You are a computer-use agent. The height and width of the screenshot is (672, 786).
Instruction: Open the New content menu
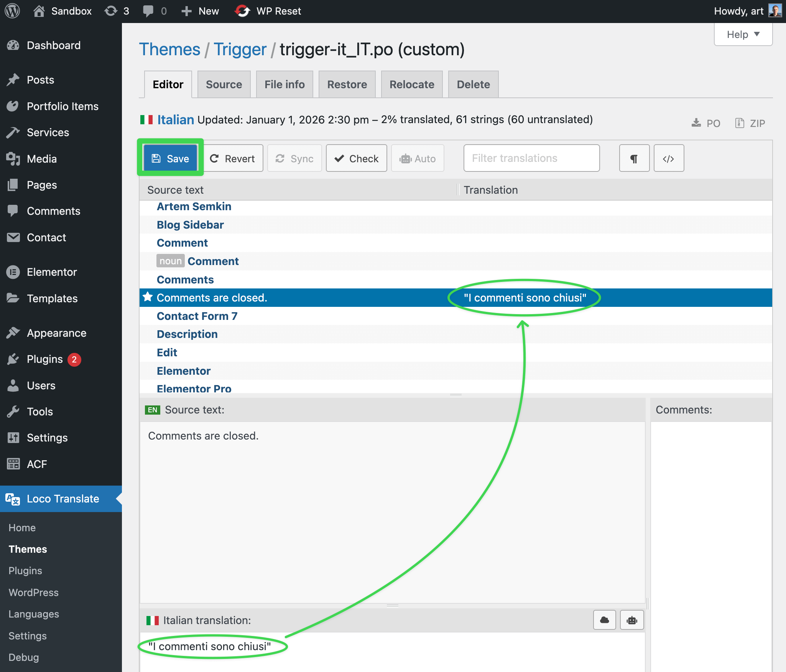pyautogui.click(x=200, y=11)
